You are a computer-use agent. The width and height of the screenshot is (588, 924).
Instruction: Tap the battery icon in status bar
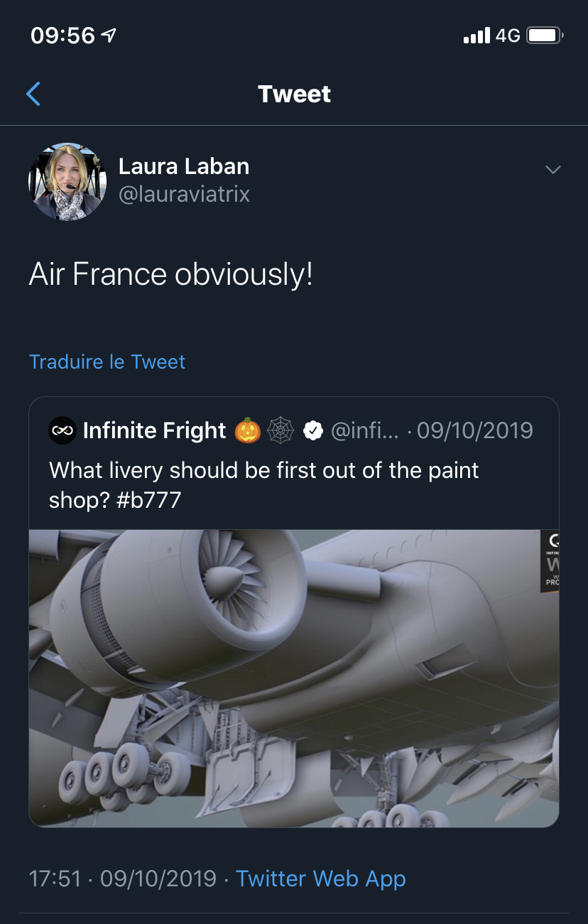pyautogui.click(x=545, y=36)
